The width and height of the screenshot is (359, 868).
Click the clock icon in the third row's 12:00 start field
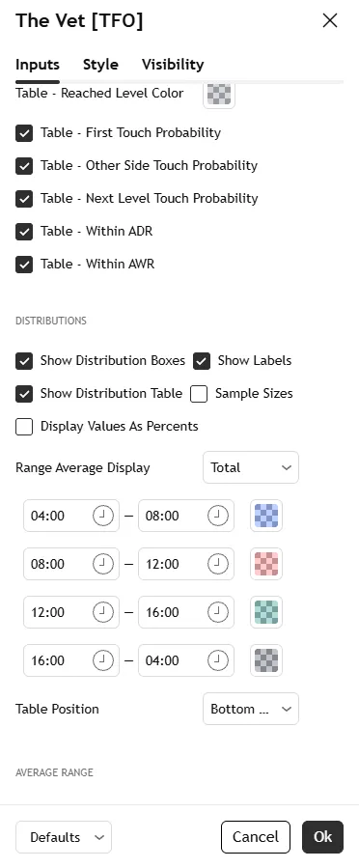tap(103, 612)
